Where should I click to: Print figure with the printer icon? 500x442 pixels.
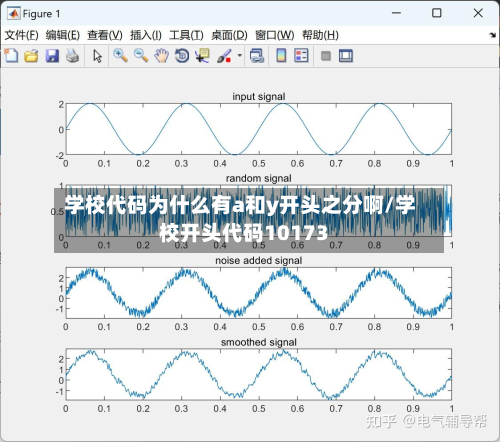click(72, 56)
